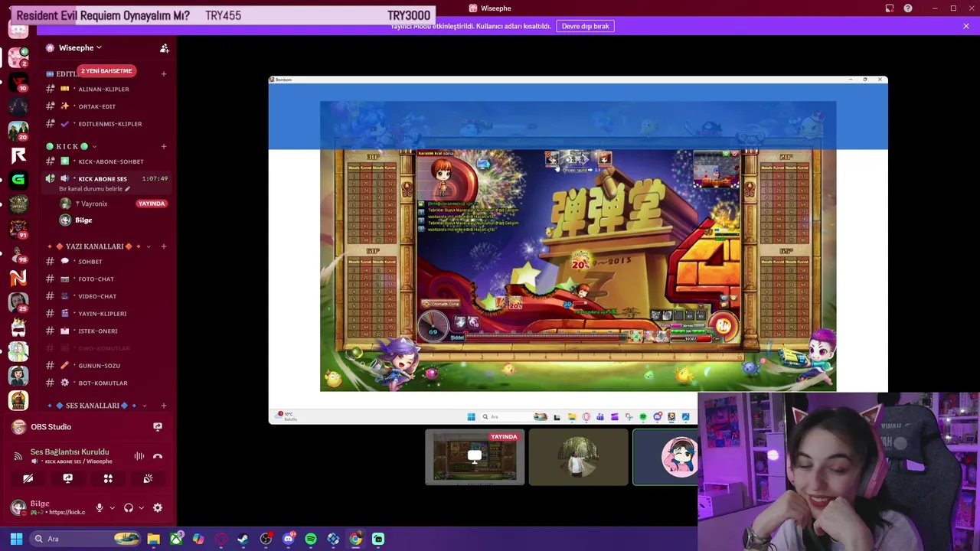Toggle microphone mute in the user panel

tap(99, 507)
